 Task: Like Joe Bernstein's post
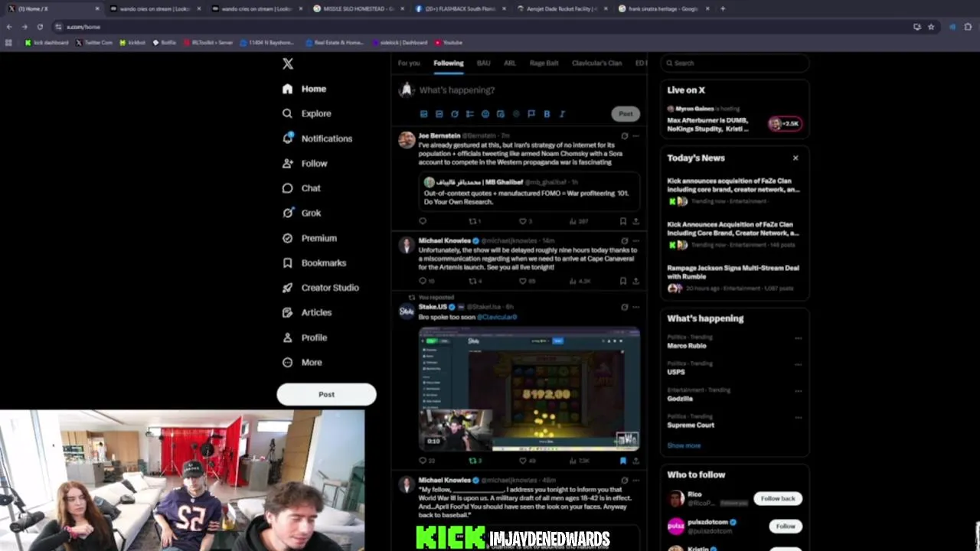tap(525, 221)
